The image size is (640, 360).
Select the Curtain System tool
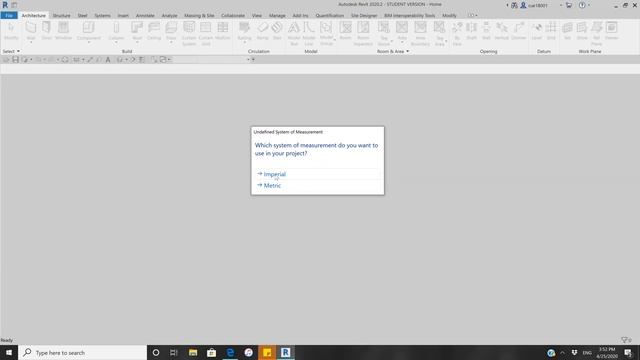pyautogui.click(x=189, y=33)
